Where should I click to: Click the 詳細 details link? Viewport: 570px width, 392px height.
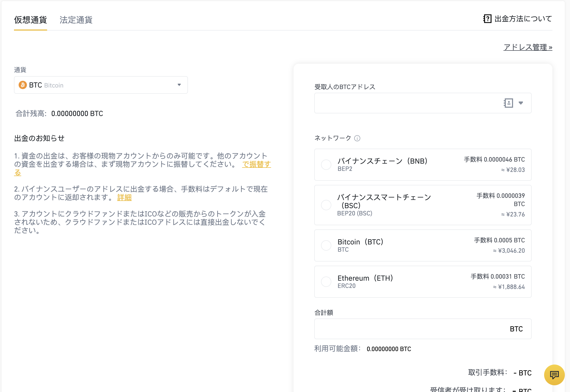(x=124, y=198)
